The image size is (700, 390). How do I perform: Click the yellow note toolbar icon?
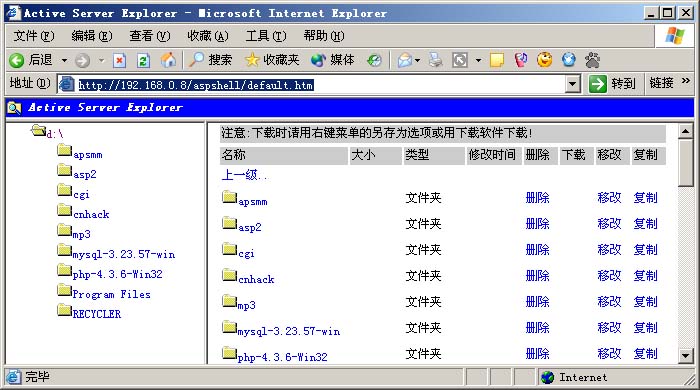pyautogui.click(x=496, y=60)
